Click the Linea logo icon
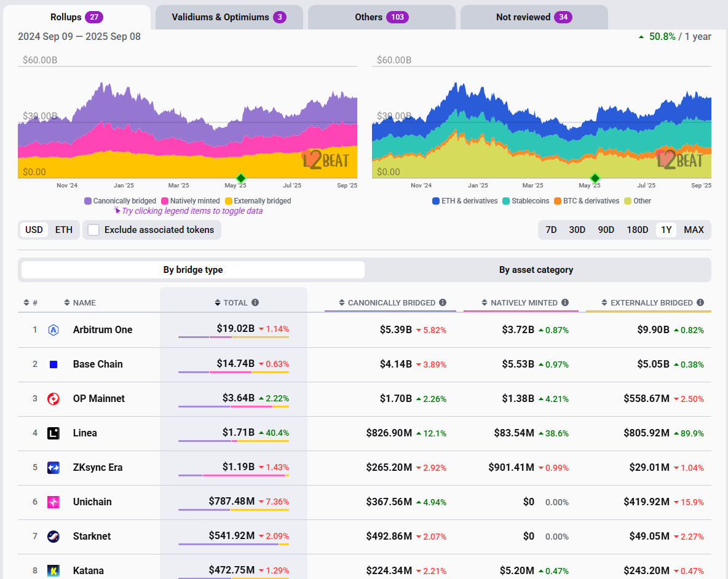 pyautogui.click(x=53, y=433)
